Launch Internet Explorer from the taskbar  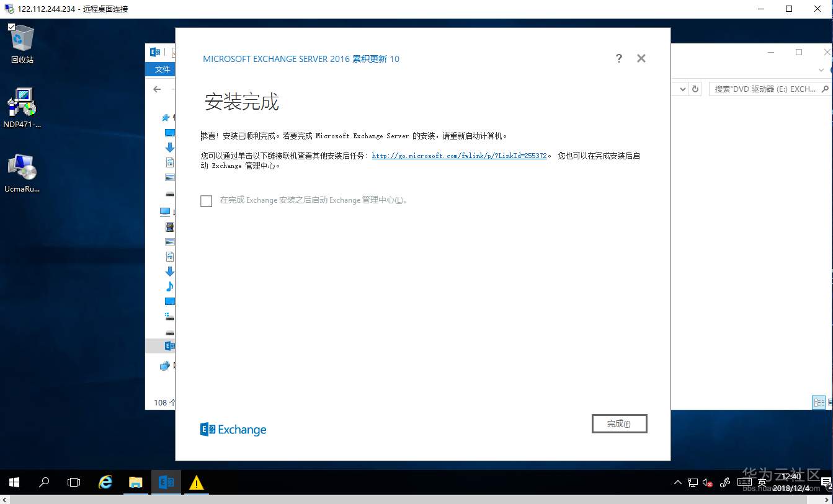(105, 482)
